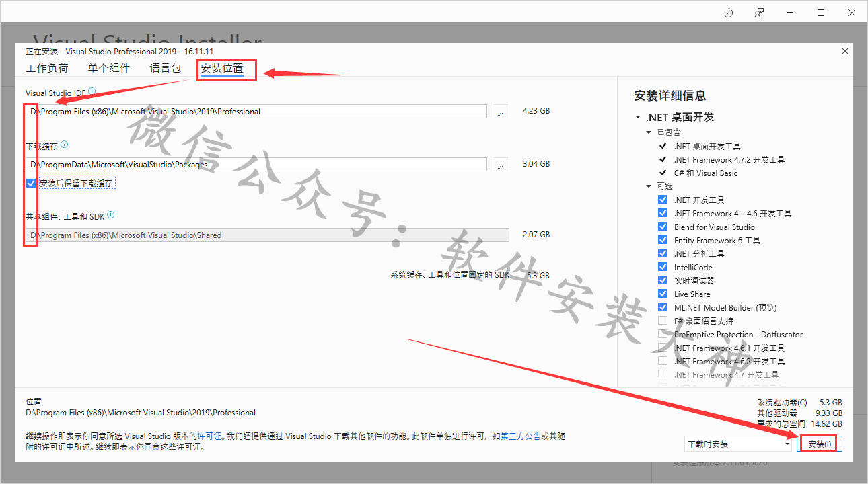Click the 安装详细信息 heading
The height and width of the screenshot is (484, 868).
(670, 95)
